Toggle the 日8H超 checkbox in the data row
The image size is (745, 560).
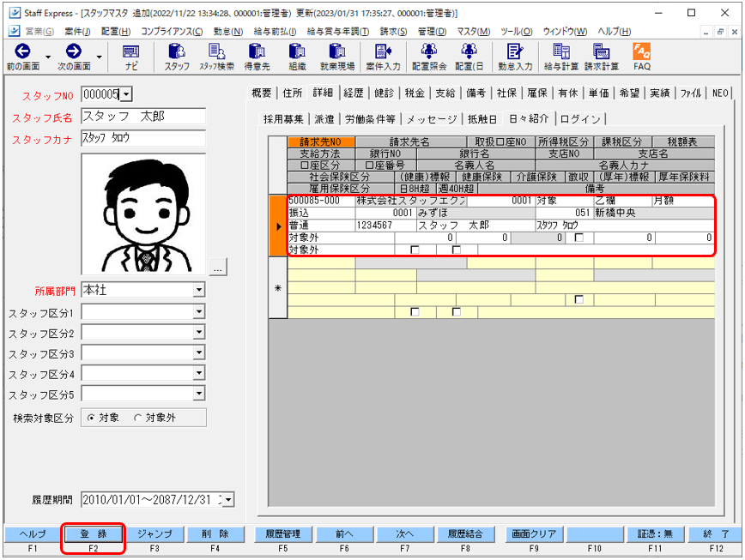[415, 250]
